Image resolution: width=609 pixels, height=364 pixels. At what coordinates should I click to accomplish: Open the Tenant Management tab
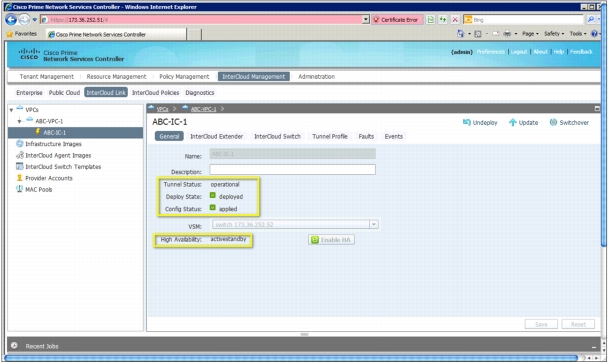pos(47,77)
